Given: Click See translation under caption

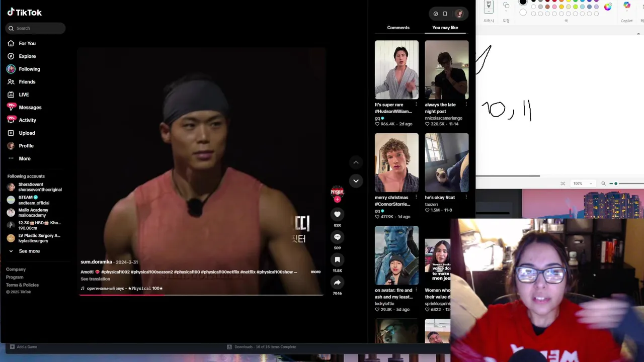Looking at the screenshot, I should click(x=95, y=279).
